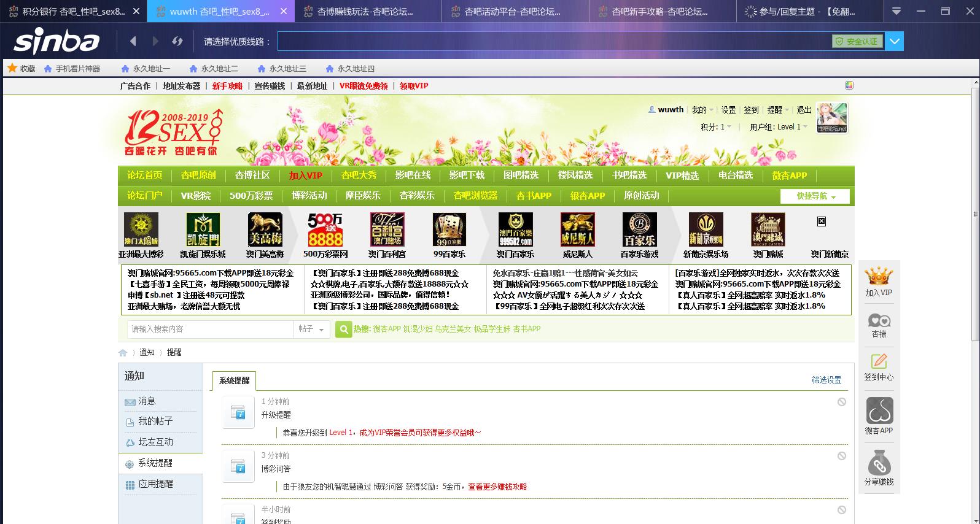Open the 杏吧浏览器 sub-navigation item
This screenshot has height=524, width=980.
475,196
